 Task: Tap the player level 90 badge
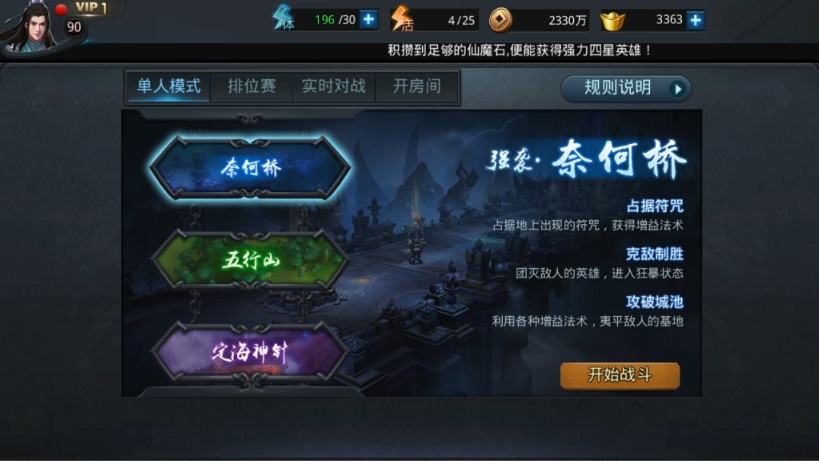(74, 27)
